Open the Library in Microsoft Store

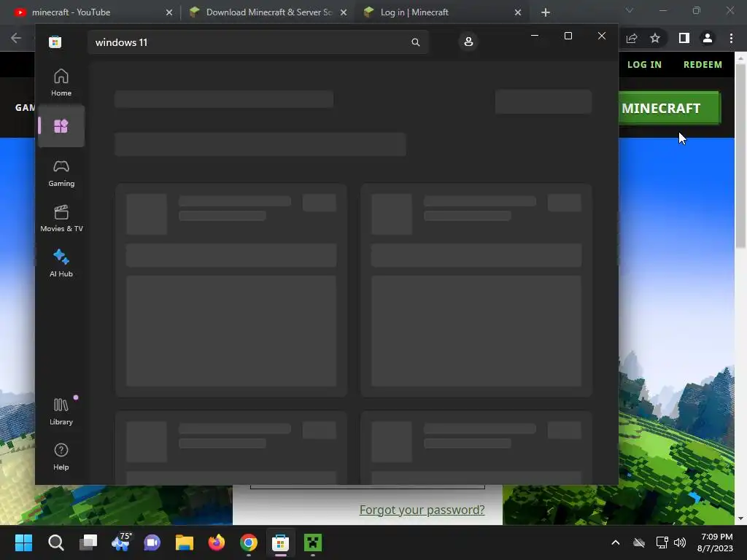[x=61, y=411]
